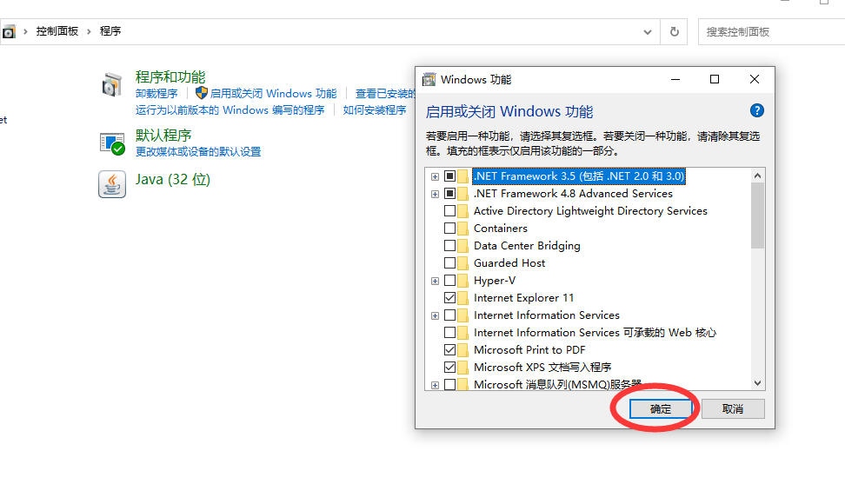Image resolution: width=845 pixels, height=504 pixels.
Task: Expand .NET Framework 4.8 Advanced Services
Action: [x=434, y=193]
